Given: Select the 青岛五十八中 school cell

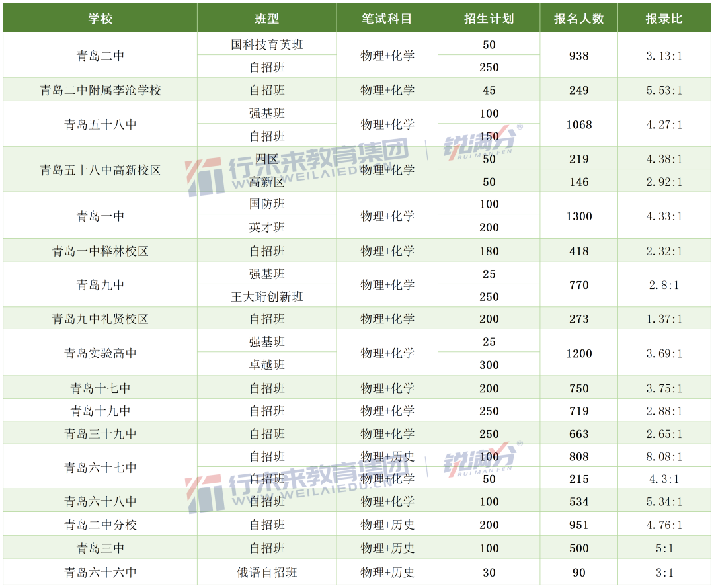Looking at the screenshot, I should (x=100, y=124).
